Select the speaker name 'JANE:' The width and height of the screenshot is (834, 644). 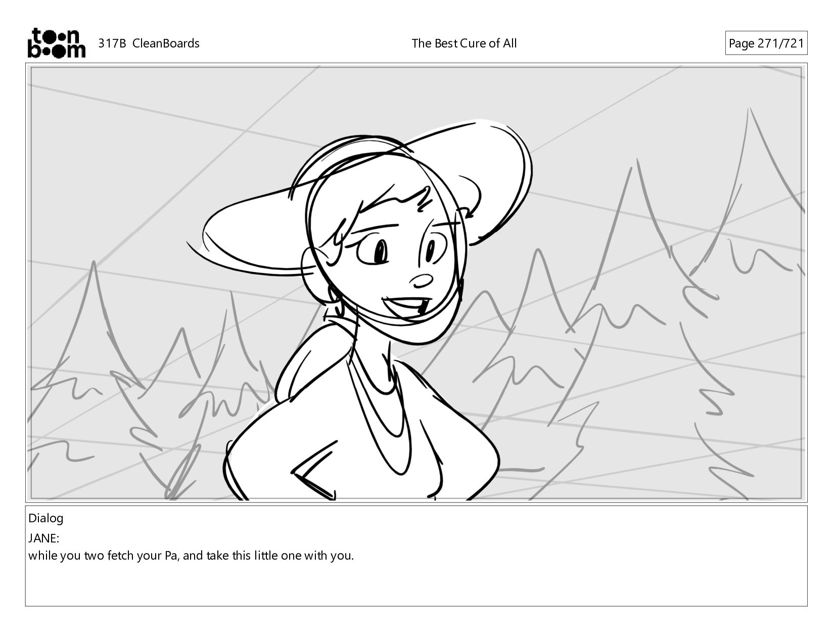click(x=44, y=538)
